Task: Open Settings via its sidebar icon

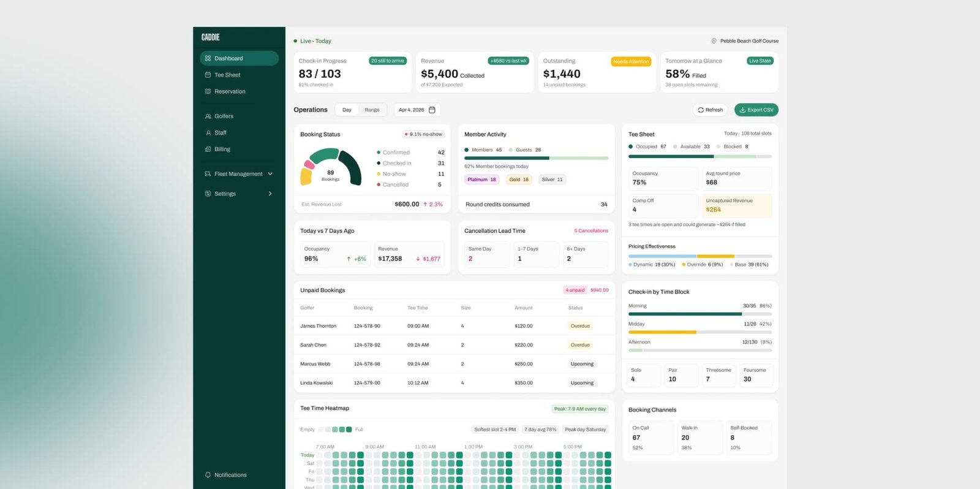Action: tap(208, 194)
